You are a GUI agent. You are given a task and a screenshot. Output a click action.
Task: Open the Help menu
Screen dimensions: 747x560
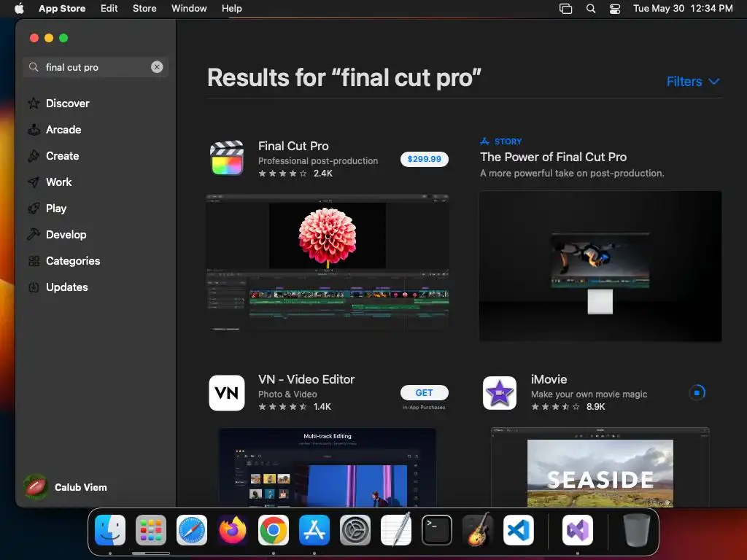point(231,9)
